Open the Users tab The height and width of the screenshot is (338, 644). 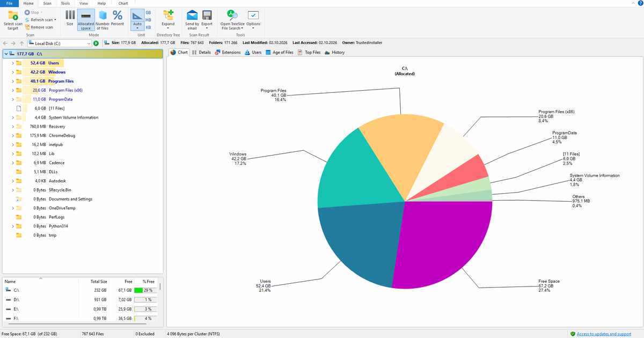[x=253, y=53]
